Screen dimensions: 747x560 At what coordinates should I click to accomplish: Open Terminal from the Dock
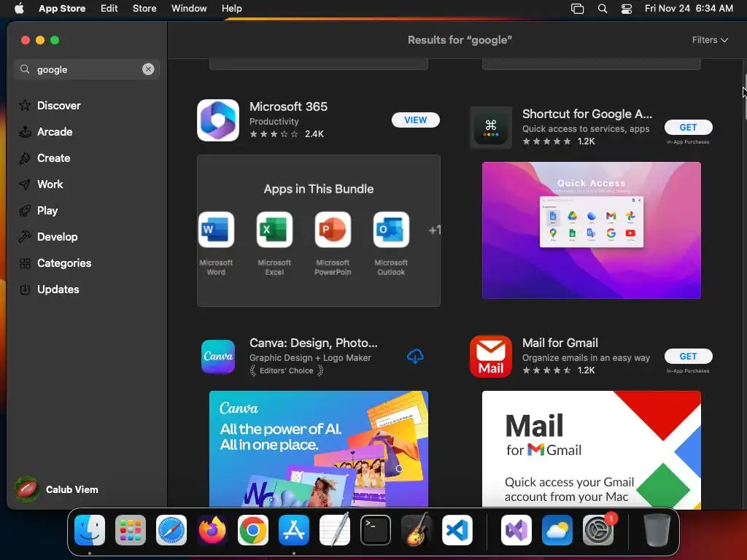point(376,530)
